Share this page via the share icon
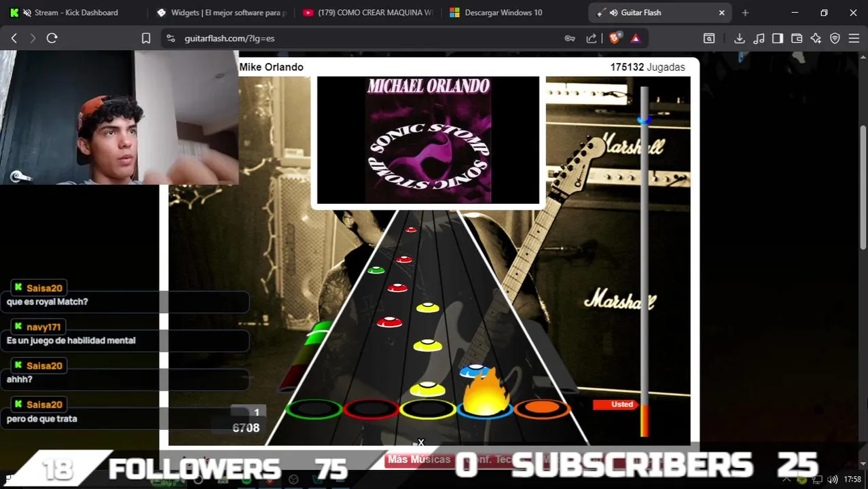Screen dimensions: 868x489 [592, 39]
